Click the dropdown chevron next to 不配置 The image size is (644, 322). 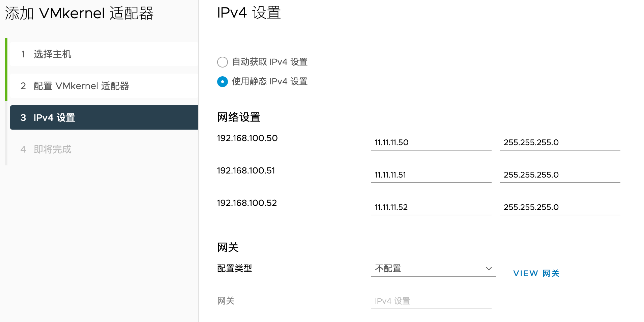(489, 269)
